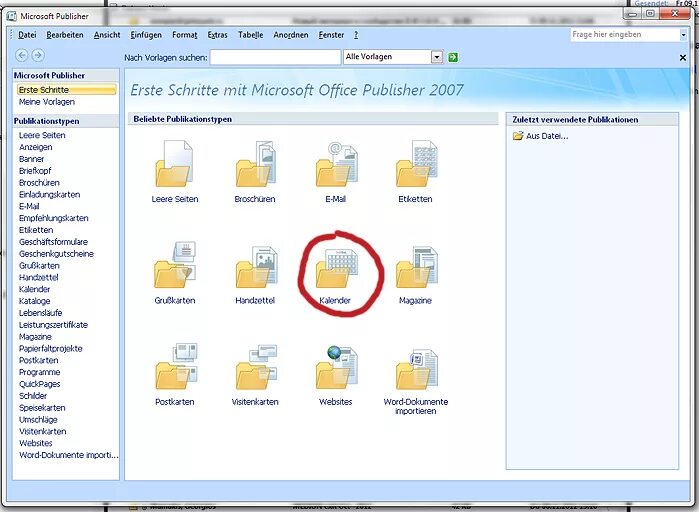Open the Fenster menu
Viewport: 699px width, 512px height.
pos(331,35)
